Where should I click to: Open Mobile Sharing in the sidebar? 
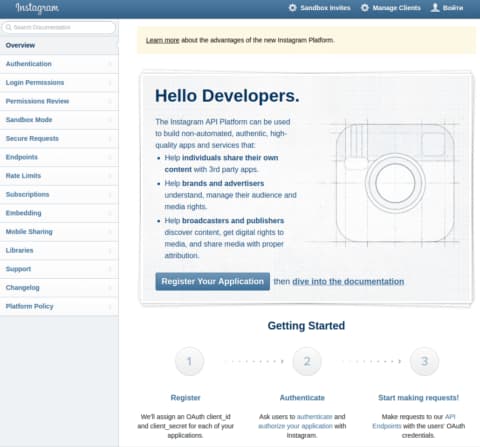pyautogui.click(x=59, y=232)
